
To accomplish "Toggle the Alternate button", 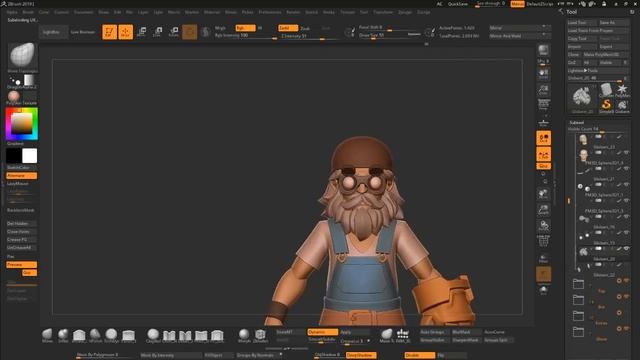I will [x=22, y=176].
